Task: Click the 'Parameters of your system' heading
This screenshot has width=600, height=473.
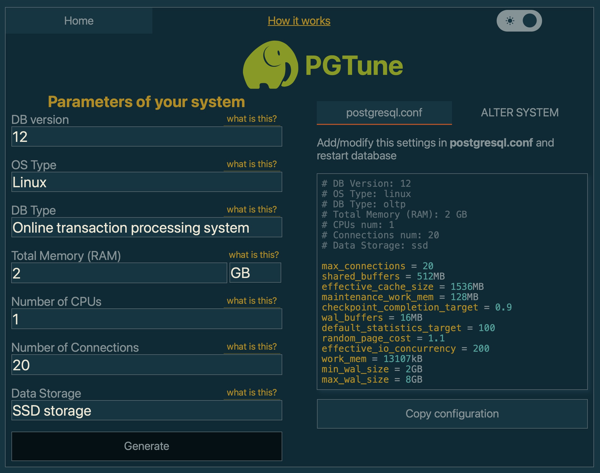Action: [x=146, y=102]
